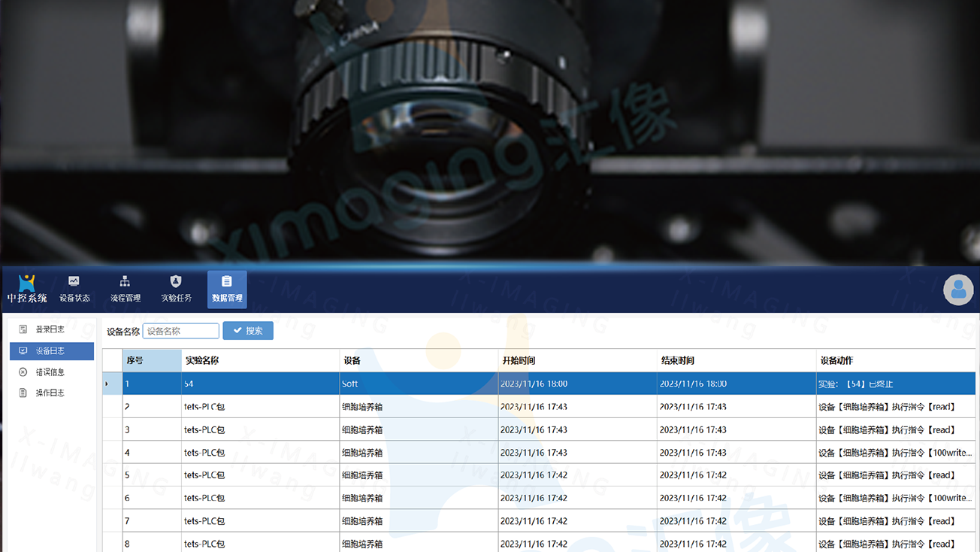
Task: Sort by 实验名称 column header
Action: click(259, 361)
